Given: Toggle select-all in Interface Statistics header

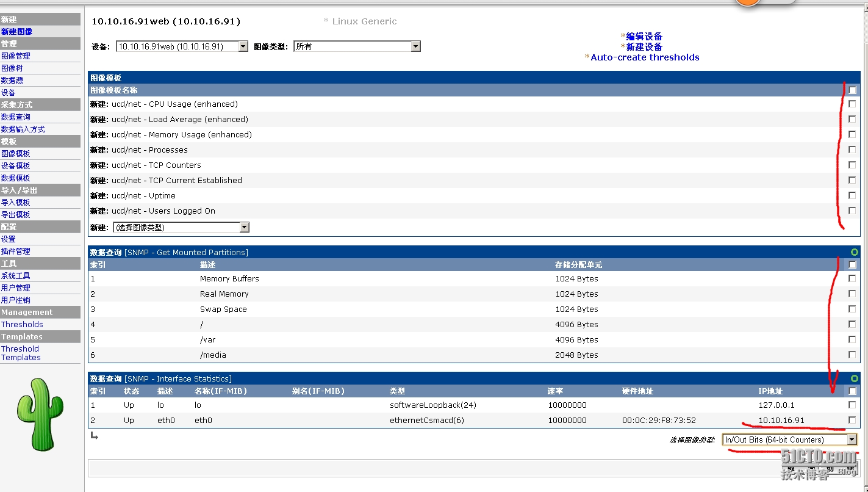Looking at the screenshot, I should 853,391.
